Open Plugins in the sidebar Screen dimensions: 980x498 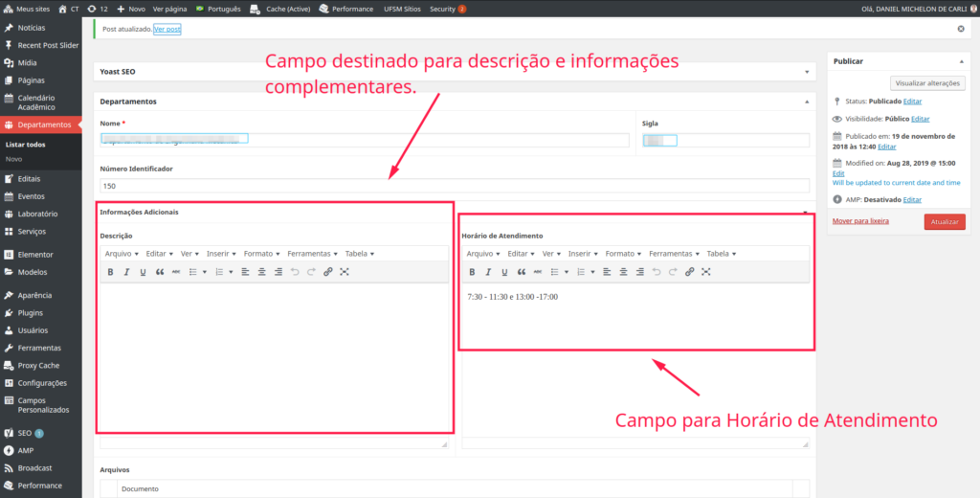click(30, 312)
